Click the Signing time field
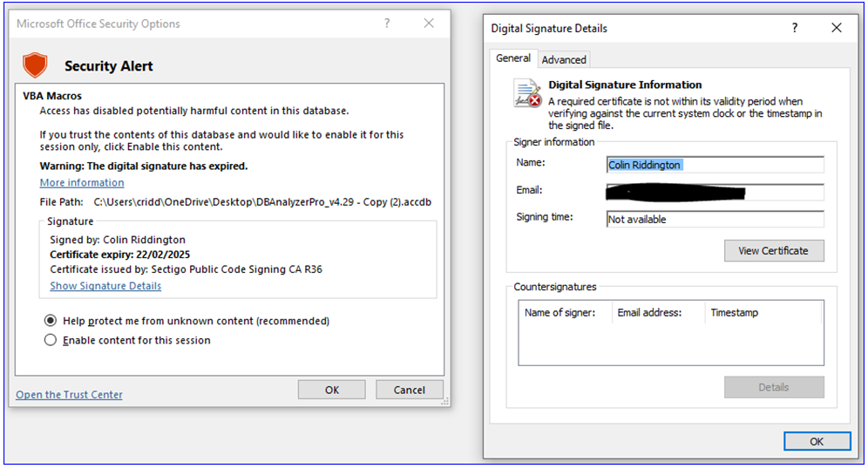Image resolution: width=868 pixels, height=469 pixels. point(715,220)
